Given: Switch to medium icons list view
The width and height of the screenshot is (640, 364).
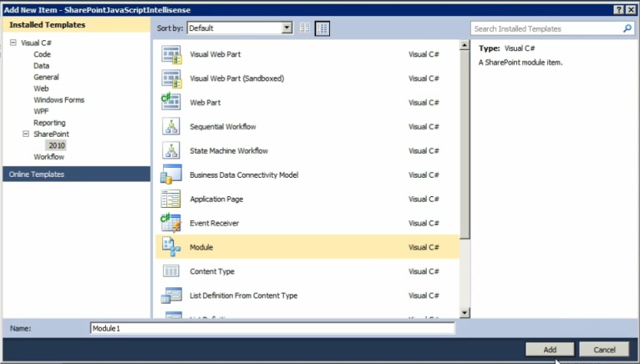Looking at the screenshot, I should click(322, 28).
